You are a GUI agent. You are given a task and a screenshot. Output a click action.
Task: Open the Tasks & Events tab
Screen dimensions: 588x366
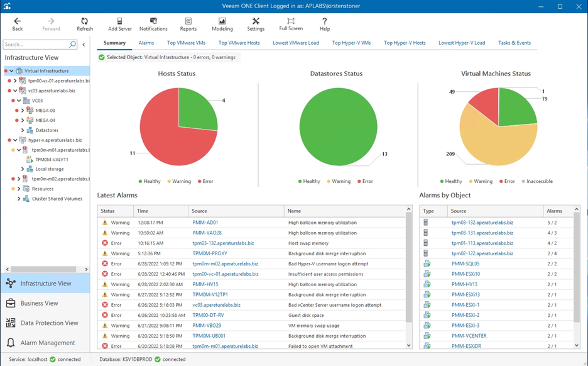pyautogui.click(x=514, y=43)
